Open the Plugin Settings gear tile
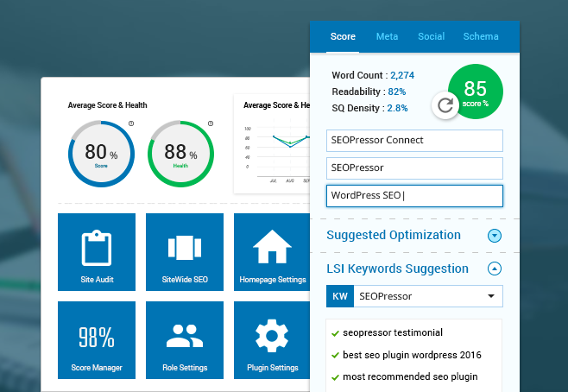This screenshot has width=568, height=392. (272, 340)
